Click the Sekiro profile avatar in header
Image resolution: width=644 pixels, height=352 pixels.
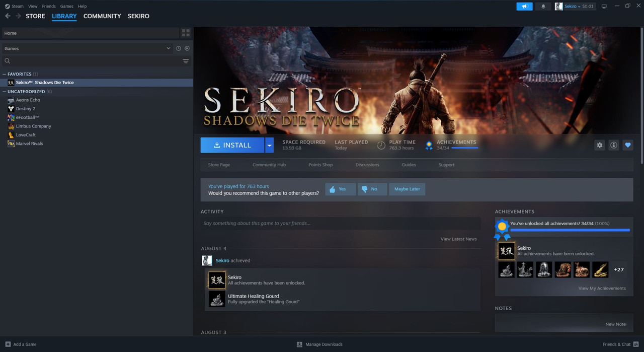click(558, 7)
